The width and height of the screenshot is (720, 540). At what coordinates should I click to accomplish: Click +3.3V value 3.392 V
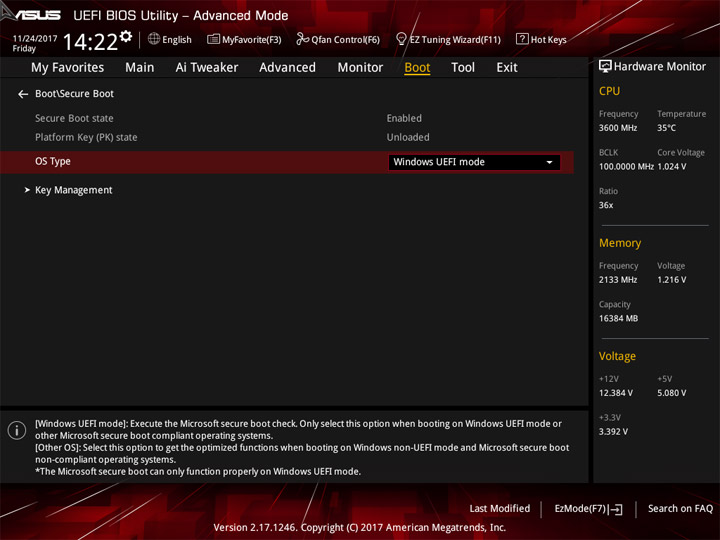[x=613, y=432]
